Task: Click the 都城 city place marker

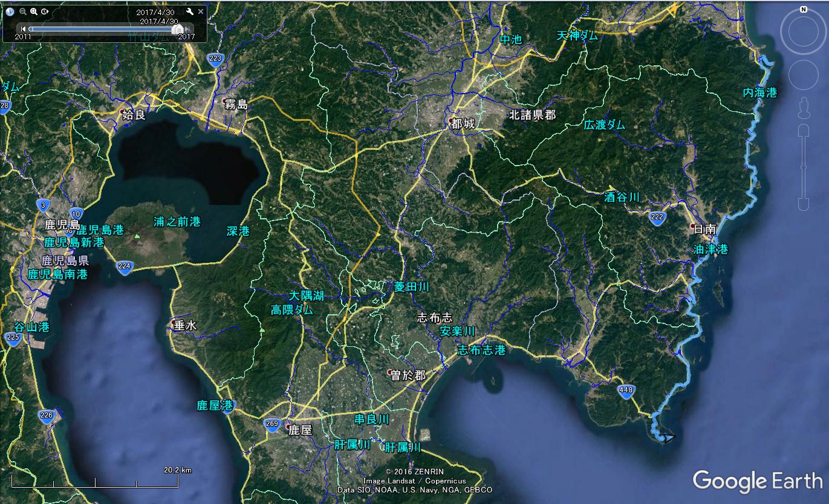Action: click(x=463, y=123)
